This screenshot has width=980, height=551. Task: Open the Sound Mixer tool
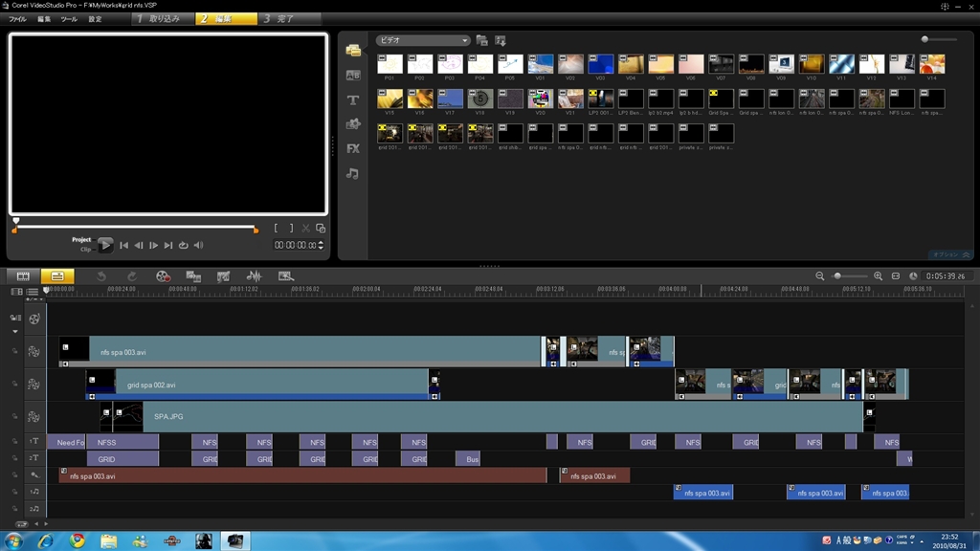point(254,276)
